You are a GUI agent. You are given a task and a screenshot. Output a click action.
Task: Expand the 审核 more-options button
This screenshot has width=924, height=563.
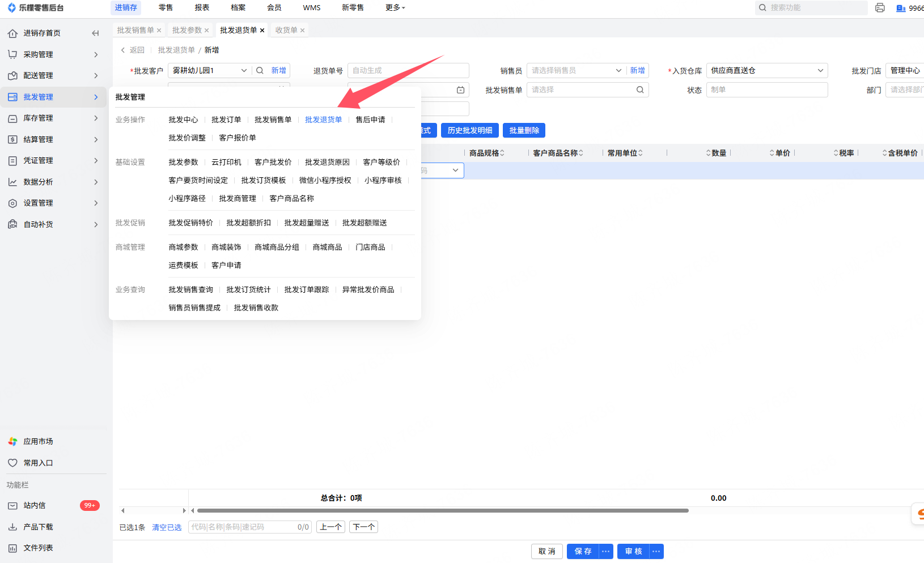[x=656, y=552]
